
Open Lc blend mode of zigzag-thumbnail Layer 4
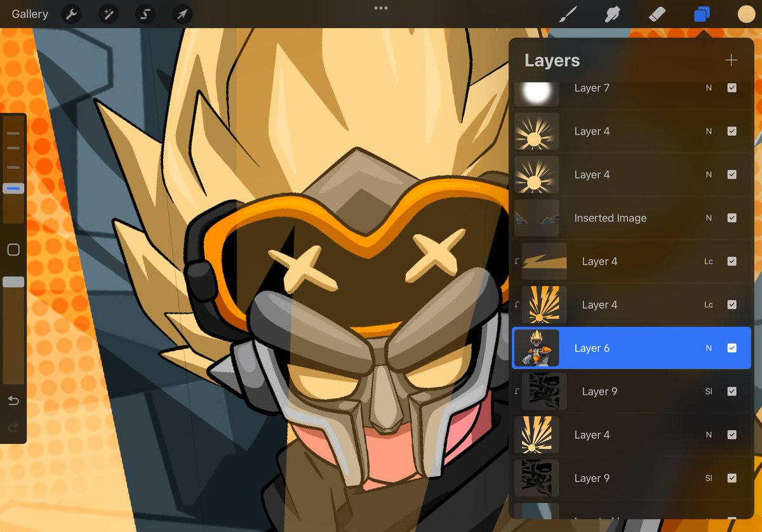pos(709,261)
